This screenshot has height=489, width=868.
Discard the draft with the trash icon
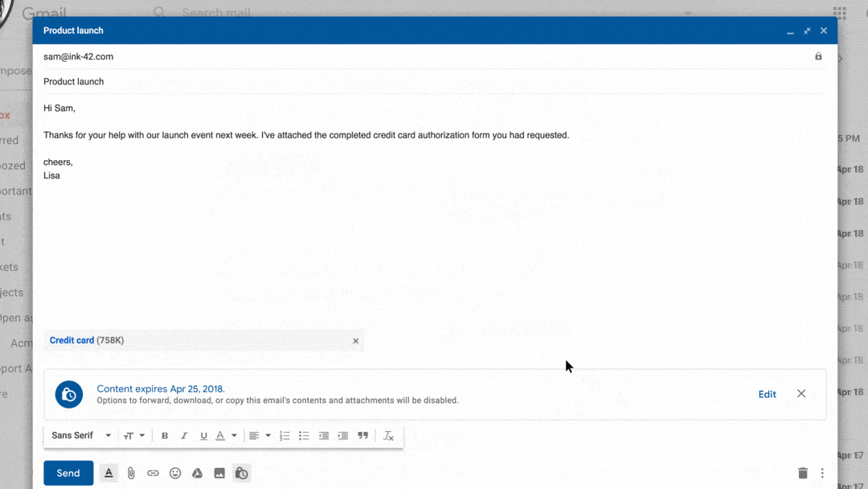[803, 473]
